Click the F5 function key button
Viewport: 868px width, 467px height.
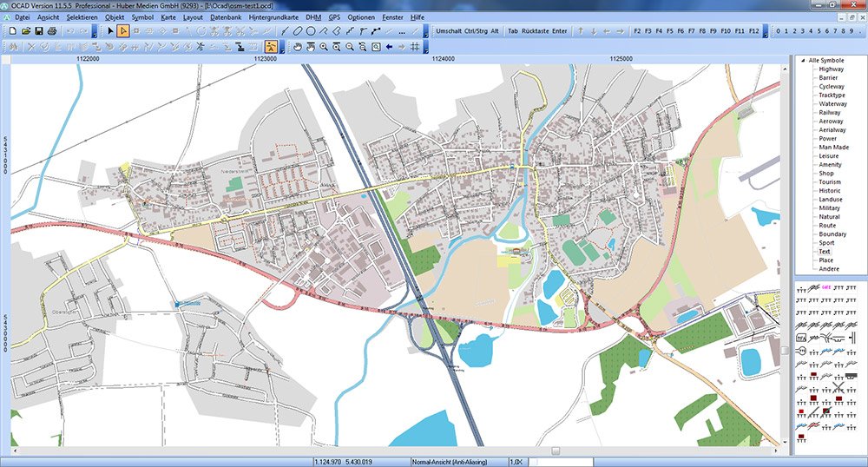[x=671, y=31]
